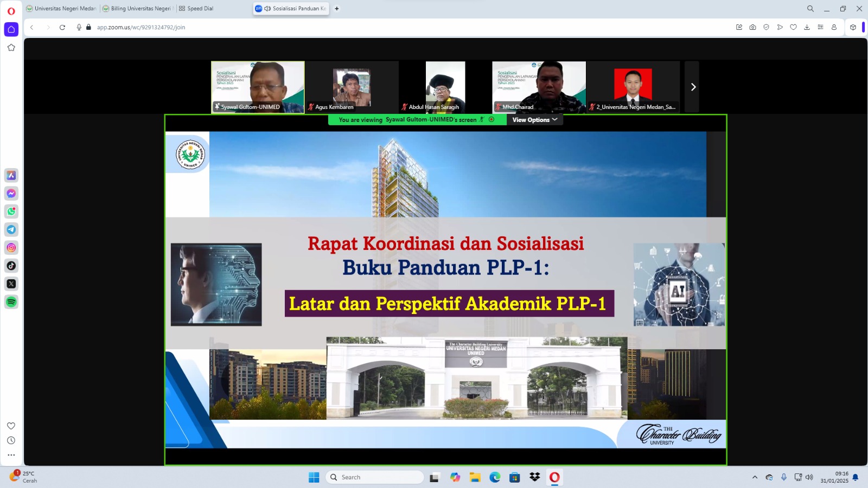
Task: Open Opera main menu logo
Action: (11, 10)
